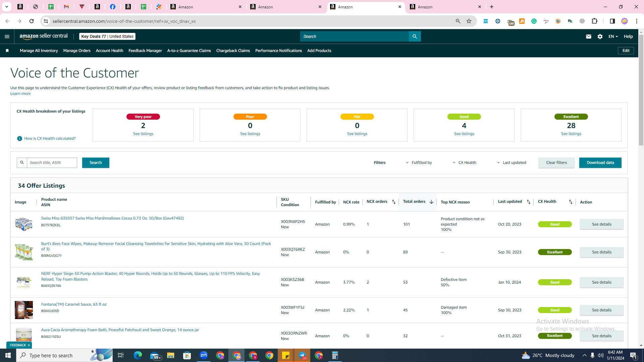
Task: Sort by Last updated arrows icon
Action: point(529,202)
